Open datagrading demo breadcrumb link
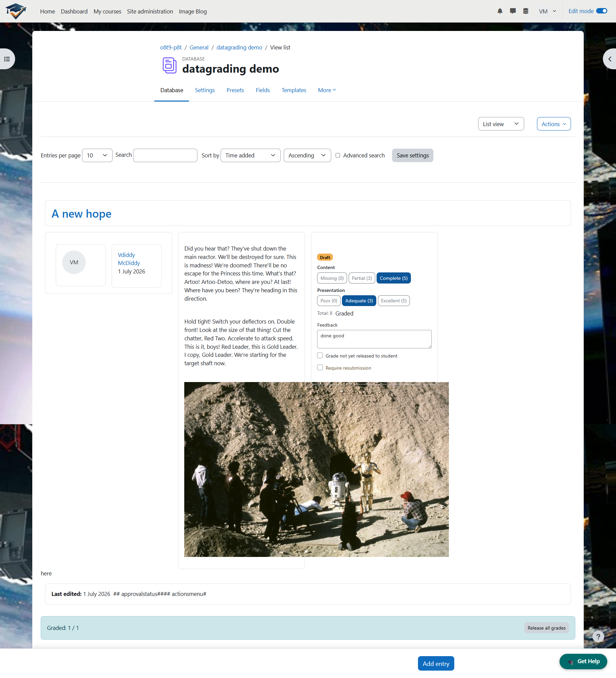Viewport: 616px width, 678px height. pyautogui.click(x=239, y=47)
